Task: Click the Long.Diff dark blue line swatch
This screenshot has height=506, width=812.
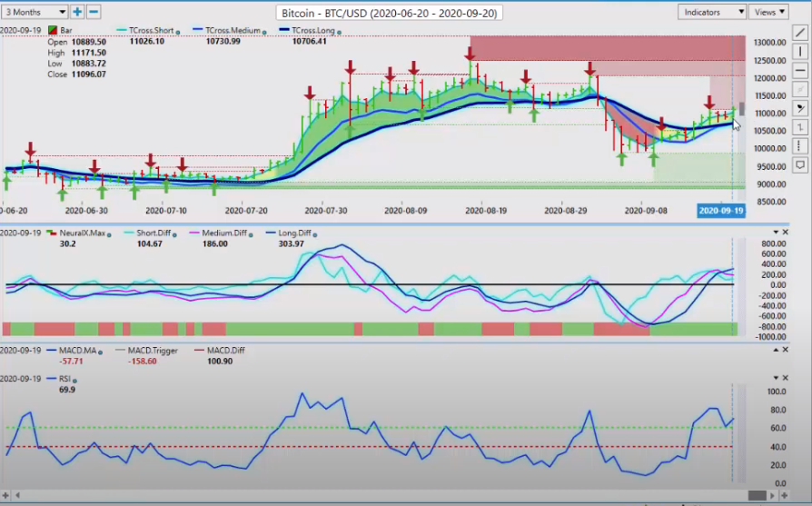Action: 271,233
